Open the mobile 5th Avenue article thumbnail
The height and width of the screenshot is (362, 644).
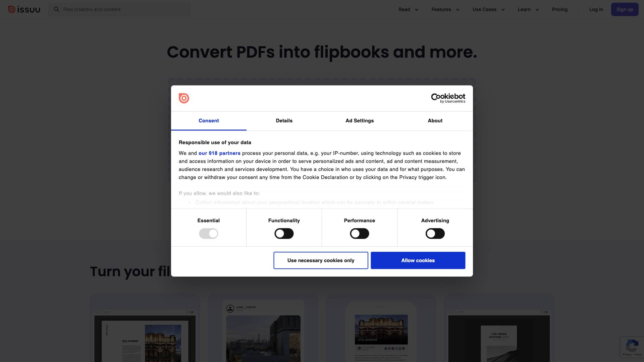(x=381, y=328)
